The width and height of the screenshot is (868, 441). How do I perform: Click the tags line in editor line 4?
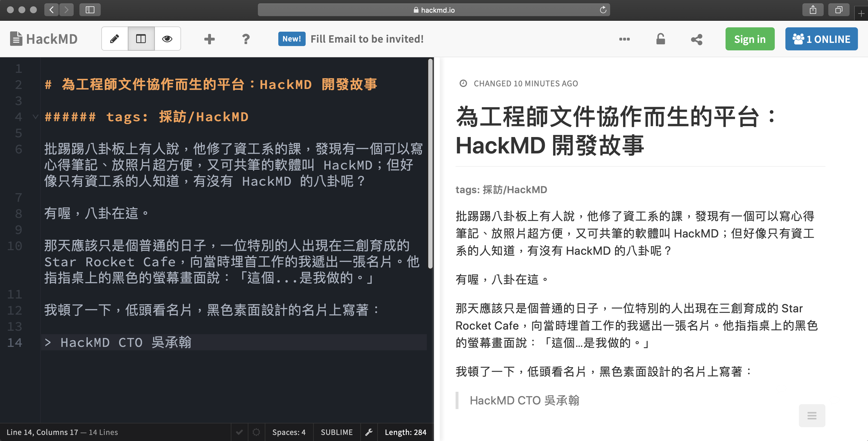pyautogui.click(x=146, y=117)
